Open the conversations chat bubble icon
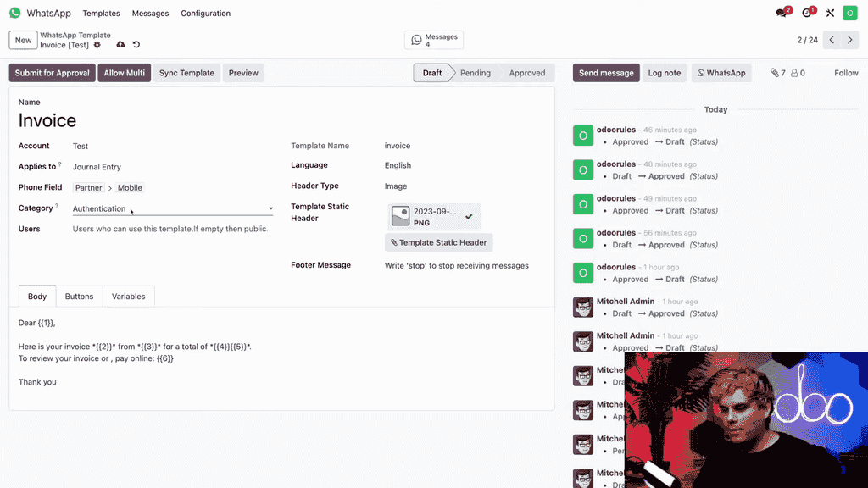Viewport: 868px width, 488px height. 782,14
